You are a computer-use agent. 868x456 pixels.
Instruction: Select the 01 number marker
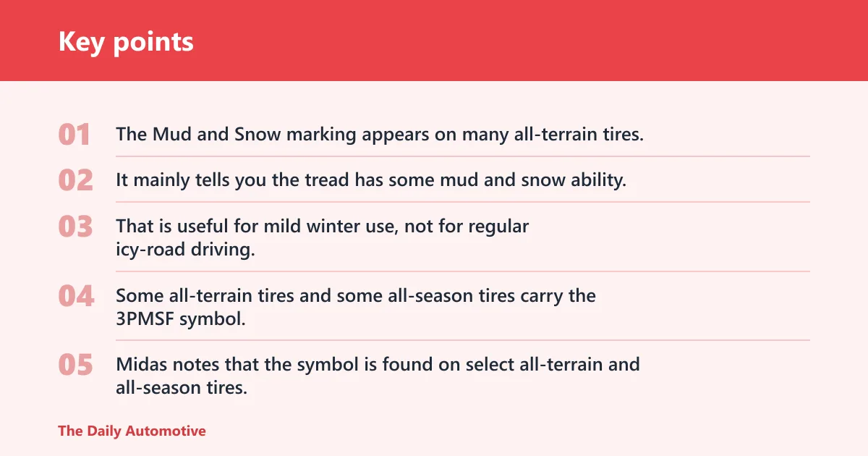[75, 135]
